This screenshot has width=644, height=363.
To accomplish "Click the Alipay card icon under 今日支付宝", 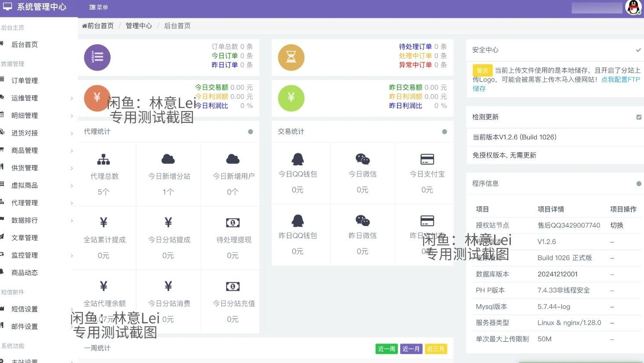I will tap(426, 159).
